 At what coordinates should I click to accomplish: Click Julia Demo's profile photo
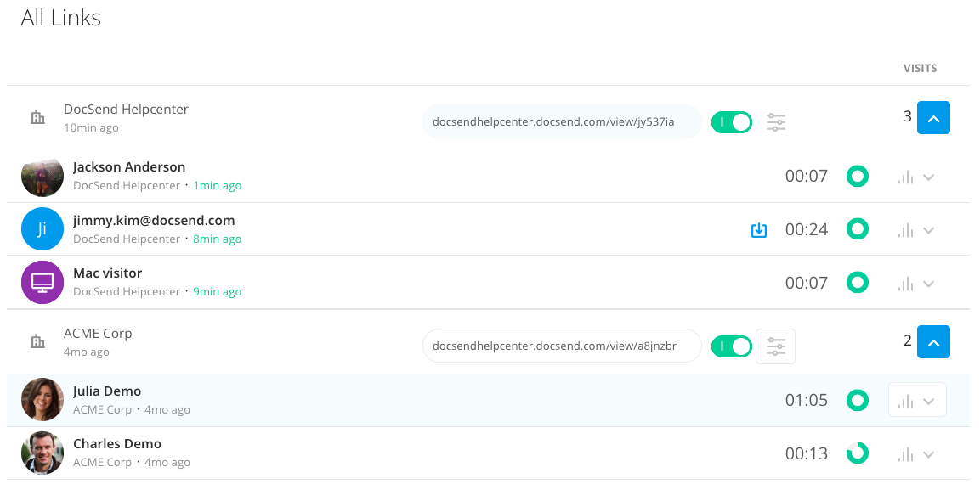(42, 400)
